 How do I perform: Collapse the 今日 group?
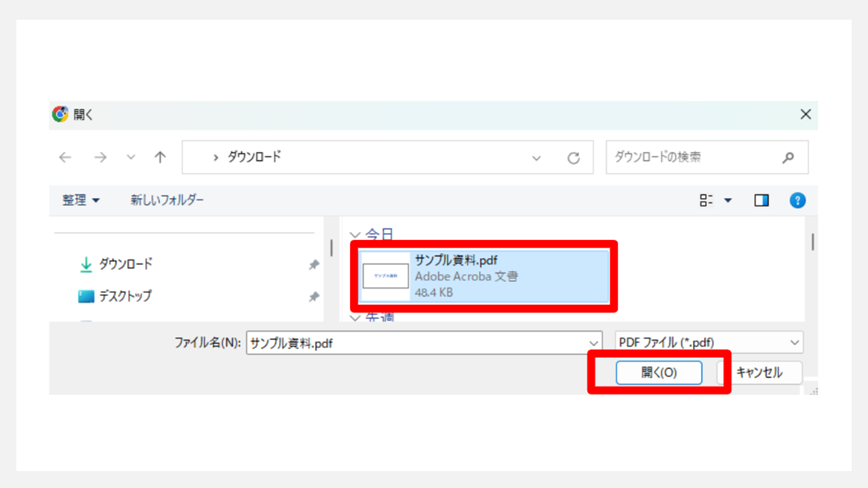coord(355,235)
